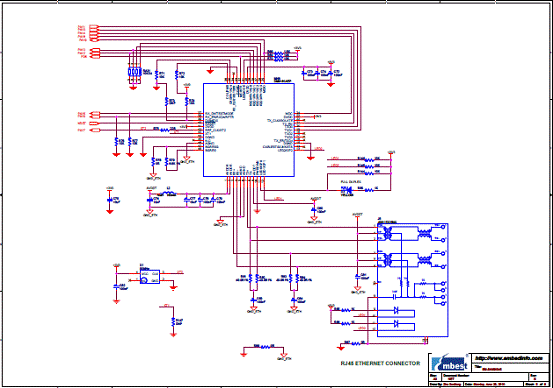Select the RJ45 connector block symbol
Viewport: 553px width, 388px height.
click(x=413, y=280)
